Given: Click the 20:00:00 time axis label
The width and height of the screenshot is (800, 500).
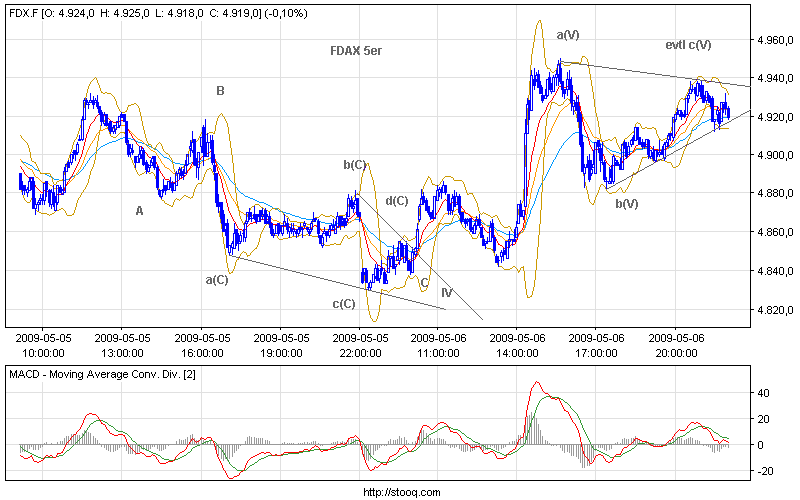Looking at the screenshot, I should click(x=677, y=353).
